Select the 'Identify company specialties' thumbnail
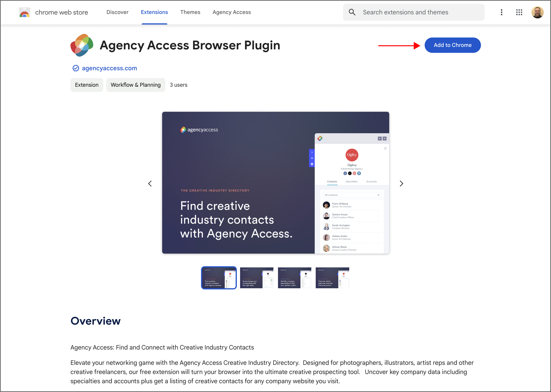The image size is (551, 392). (x=295, y=278)
